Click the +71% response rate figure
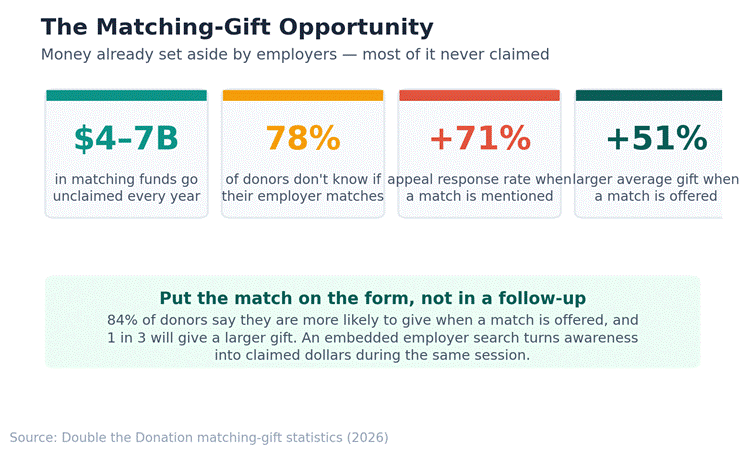Screen dimensions: 749x454 pos(480,139)
